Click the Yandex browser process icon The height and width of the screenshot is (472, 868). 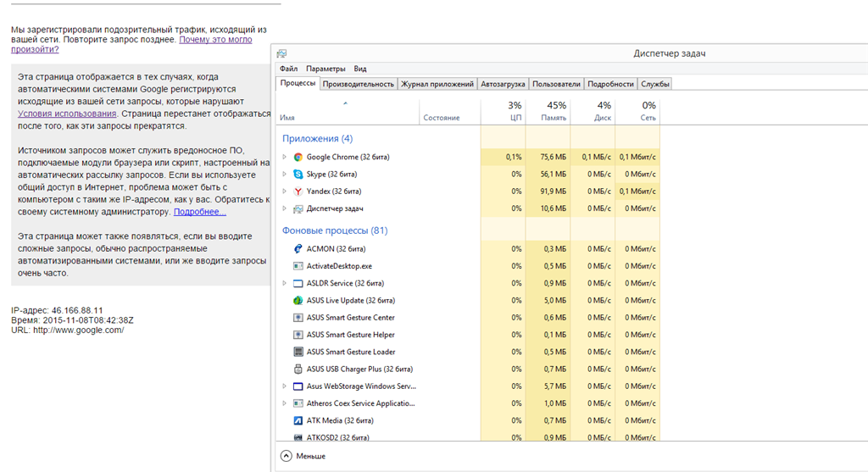[298, 192]
